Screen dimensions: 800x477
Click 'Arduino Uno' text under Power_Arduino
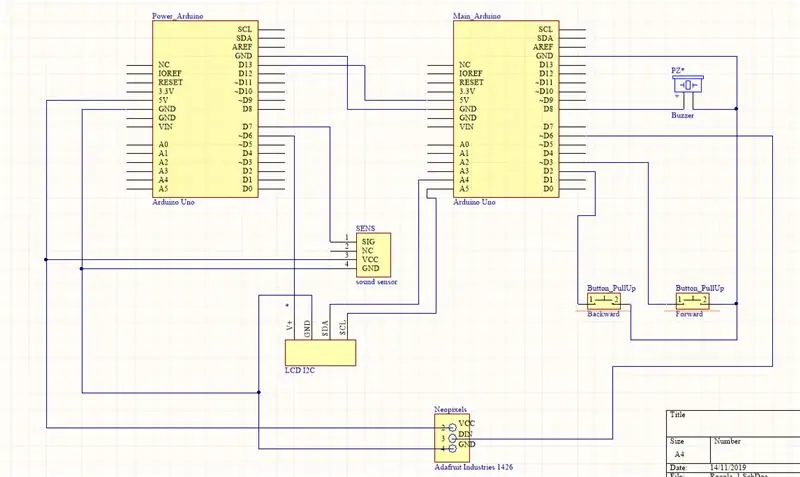point(173,202)
